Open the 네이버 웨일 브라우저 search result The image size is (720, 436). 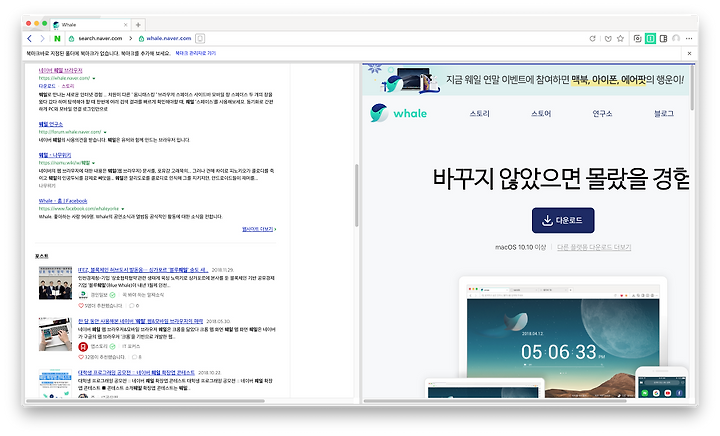61,71
